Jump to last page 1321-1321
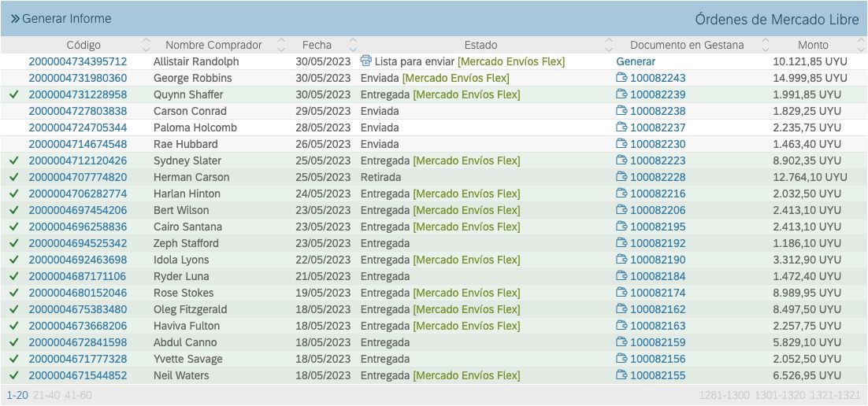868x406 pixels. pos(836,395)
